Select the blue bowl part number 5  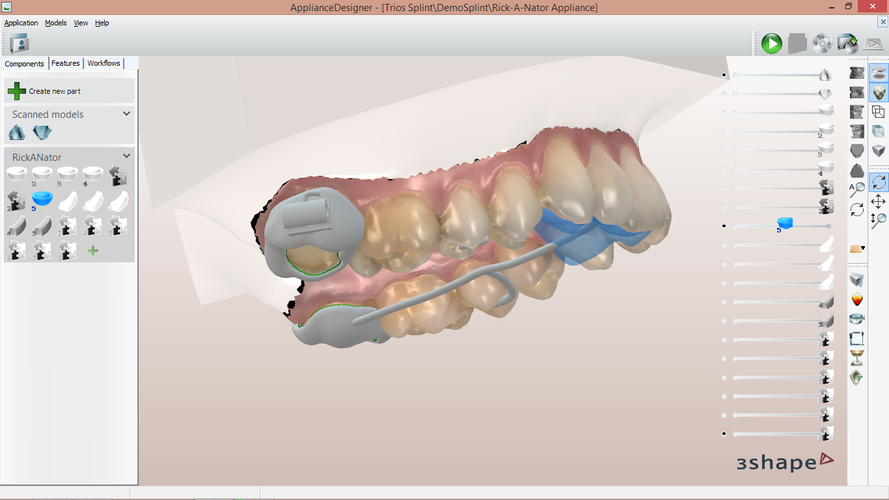coord(42,200)
